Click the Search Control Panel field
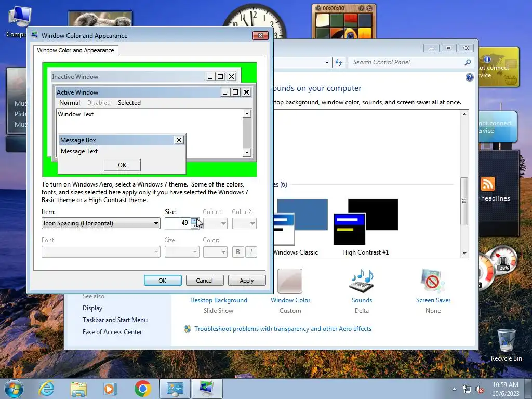The width and height of the screenshot is (532, 399). (406, 62)
